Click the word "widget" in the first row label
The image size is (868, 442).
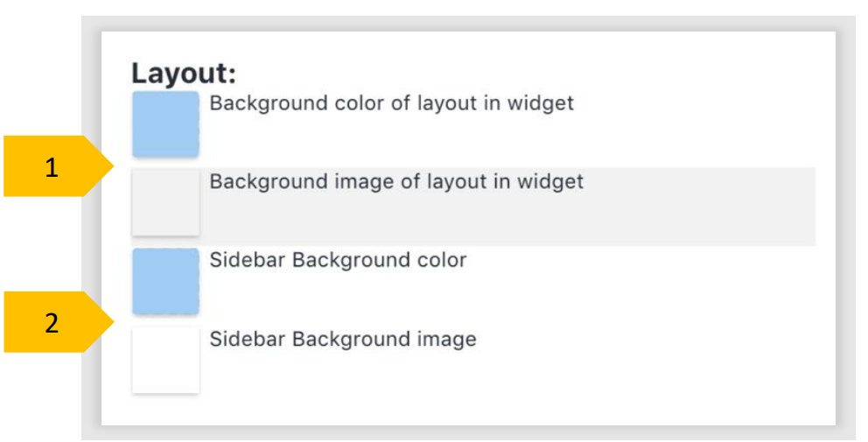546,103
